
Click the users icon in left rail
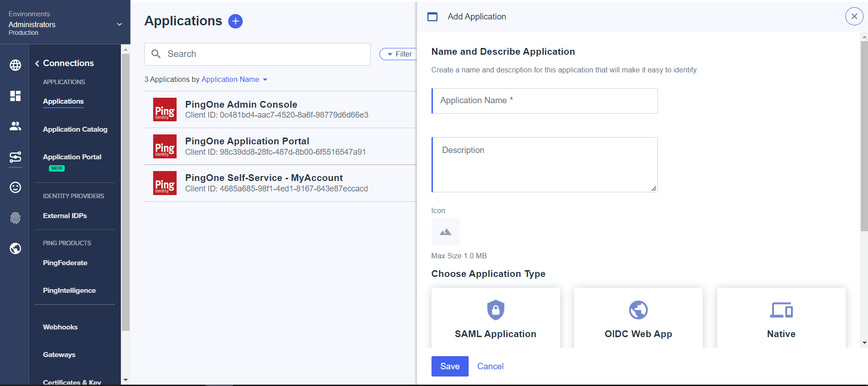15,126
